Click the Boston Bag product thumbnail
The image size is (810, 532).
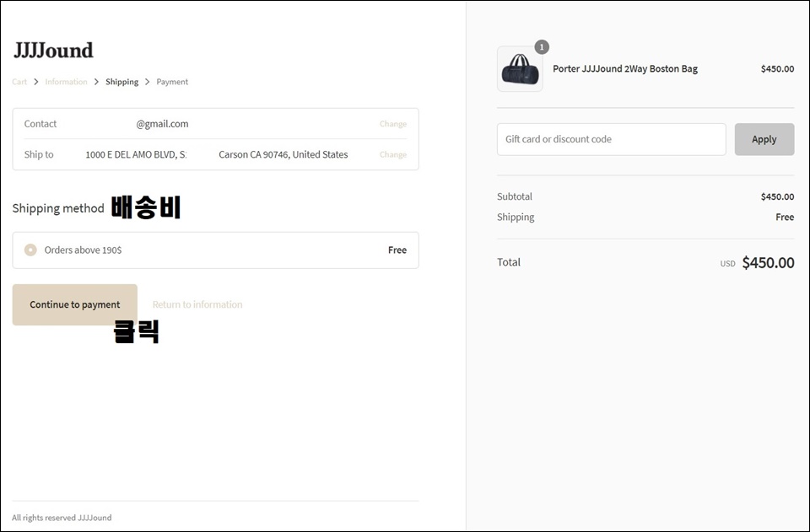tap(520, 68)
